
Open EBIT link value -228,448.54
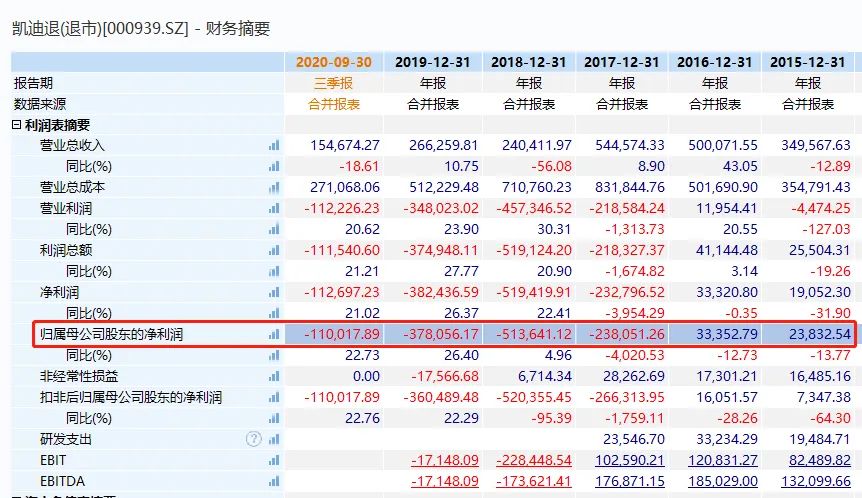[534, 460]
